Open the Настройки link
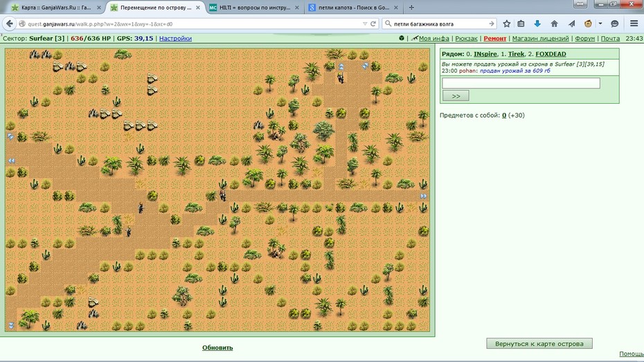 (175, 38)
